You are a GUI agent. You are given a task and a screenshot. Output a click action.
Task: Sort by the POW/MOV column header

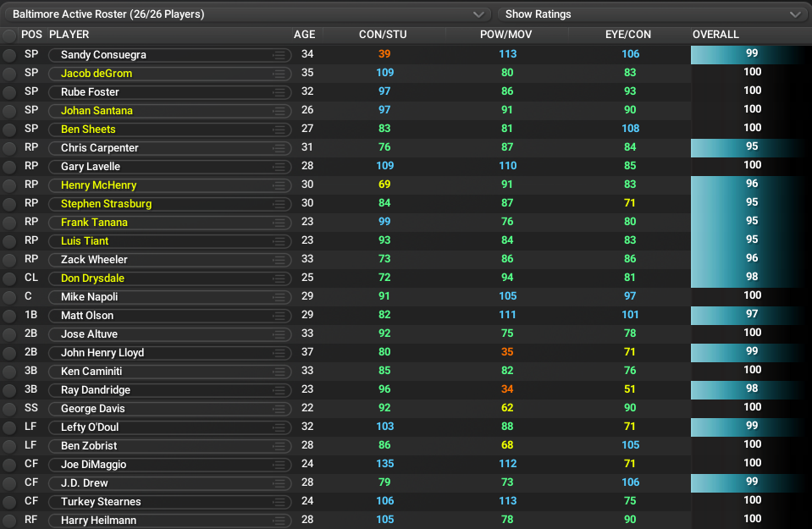(506, 35)
